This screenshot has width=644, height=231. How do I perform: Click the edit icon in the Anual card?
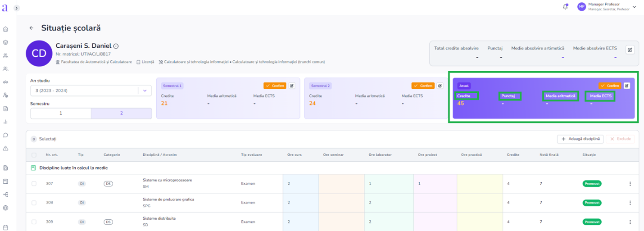coord(626,86)
